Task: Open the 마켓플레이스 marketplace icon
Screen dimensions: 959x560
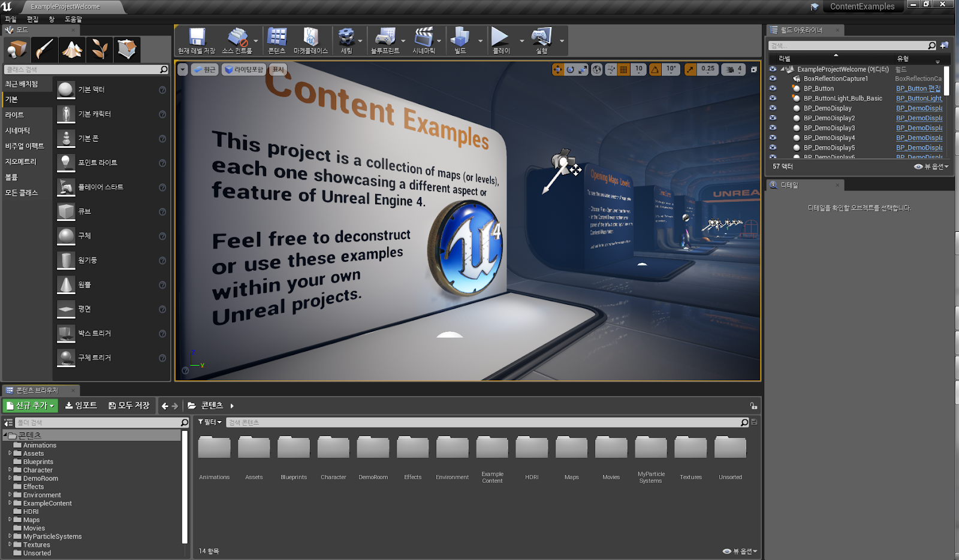Action: point(310,41)
